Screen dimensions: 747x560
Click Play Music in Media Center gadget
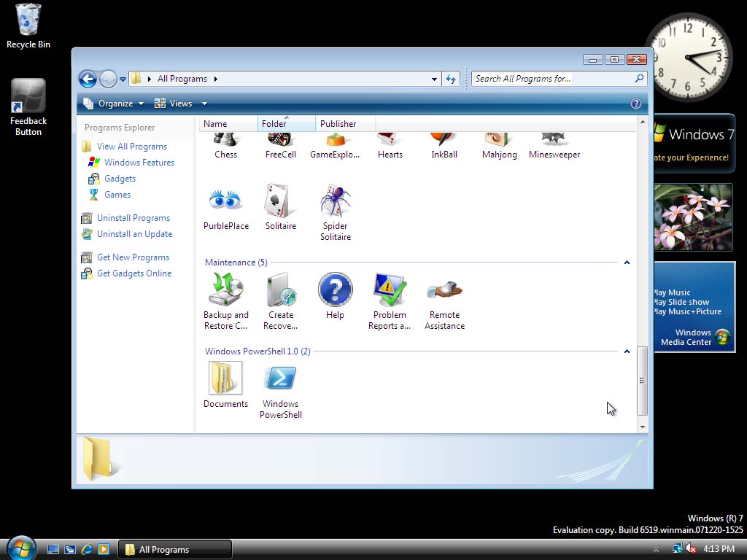pos(672,292)
